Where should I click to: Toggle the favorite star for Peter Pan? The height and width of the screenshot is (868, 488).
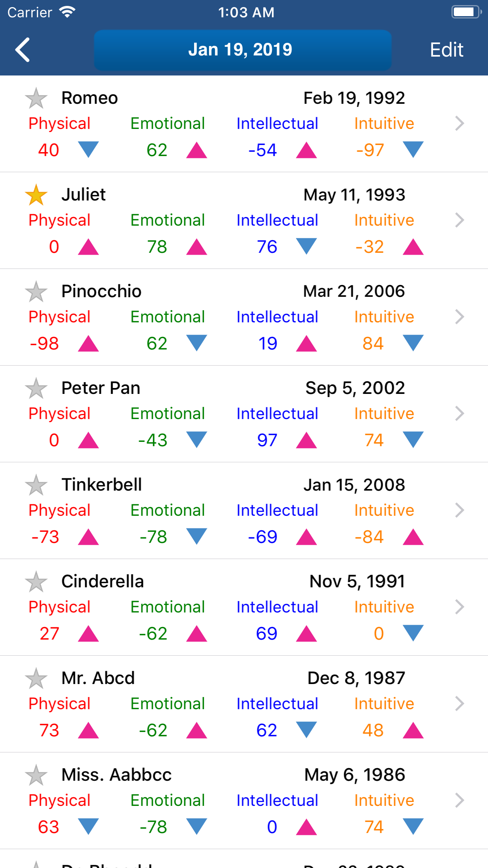[x=36, y=388]
